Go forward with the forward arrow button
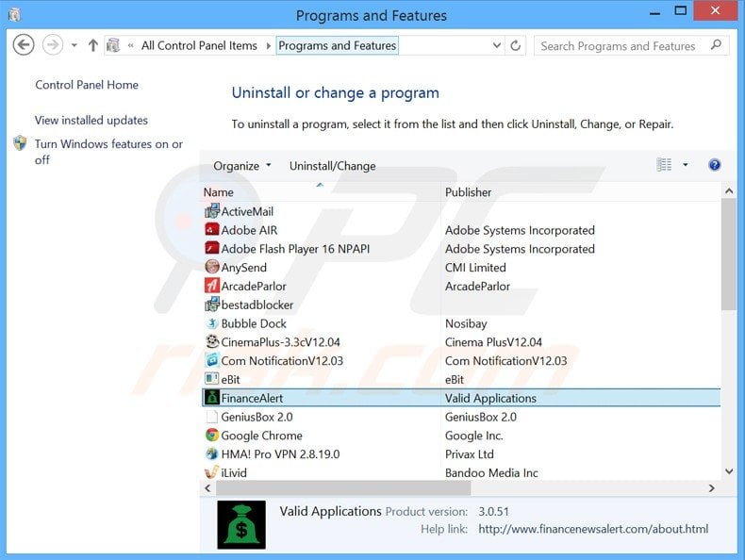This screenshot has height=560, width=745. [53, 45]
